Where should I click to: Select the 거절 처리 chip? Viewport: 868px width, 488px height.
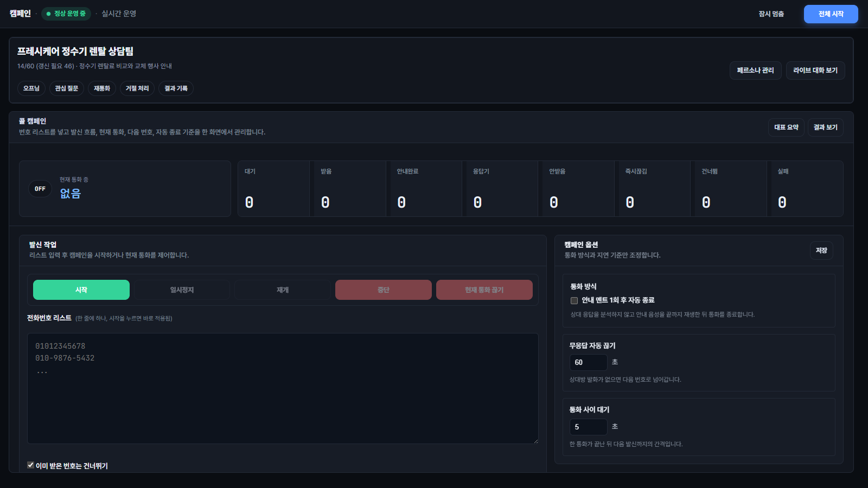tap(137, 88)
